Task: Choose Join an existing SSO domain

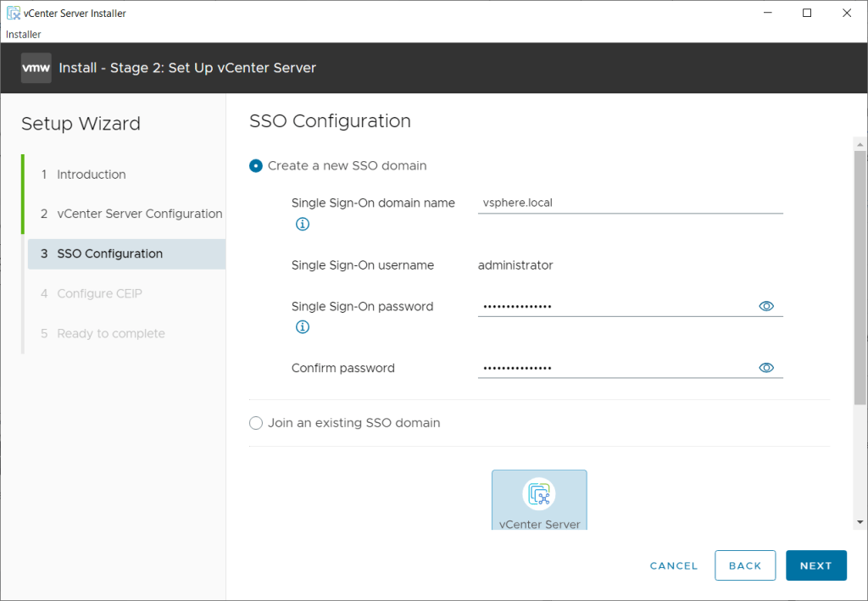Action: pyautogui.click(x=256, y=423)
